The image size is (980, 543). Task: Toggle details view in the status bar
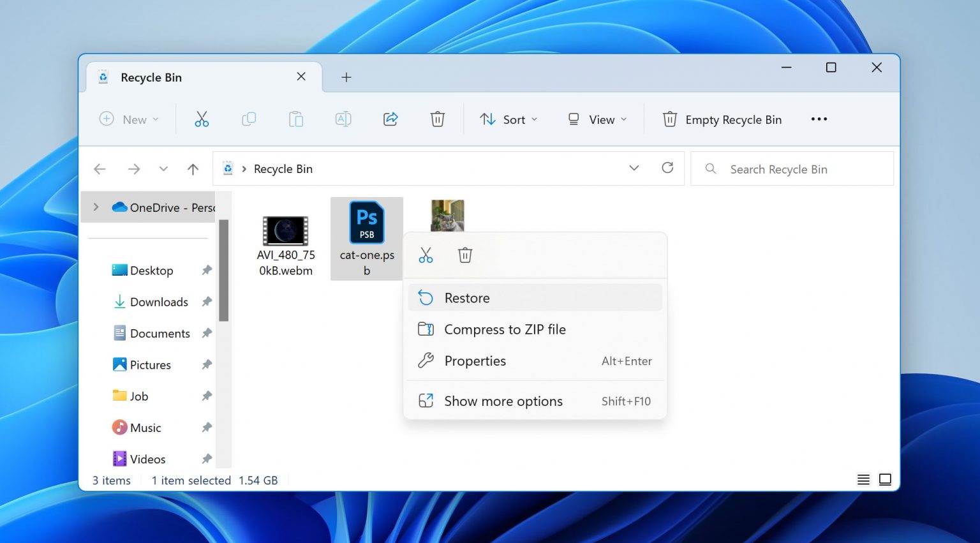(x=863, y=479)
